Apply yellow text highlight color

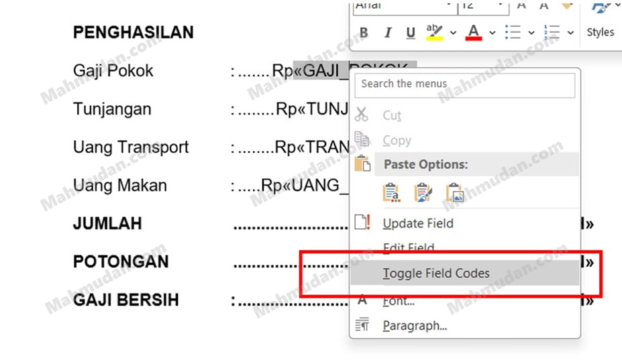(435, 32)
